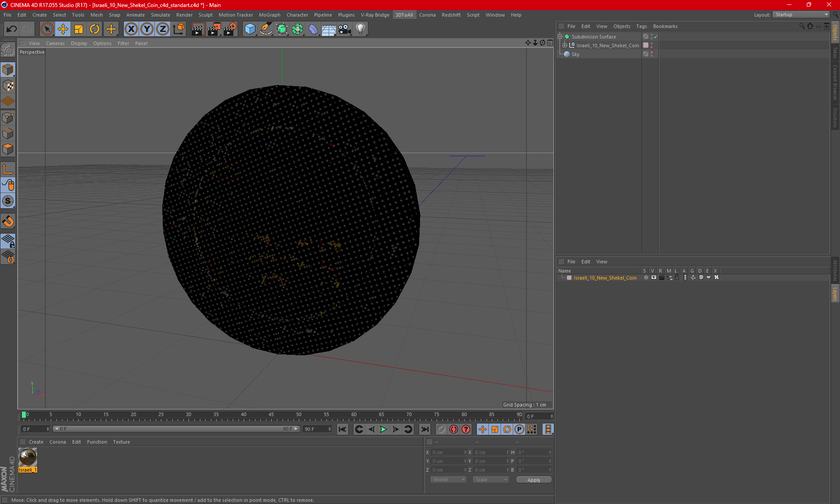Activate the Scale tool
The width and height of the screenshot is (840, 504).
pyautogui.click(x=79, y=29)
